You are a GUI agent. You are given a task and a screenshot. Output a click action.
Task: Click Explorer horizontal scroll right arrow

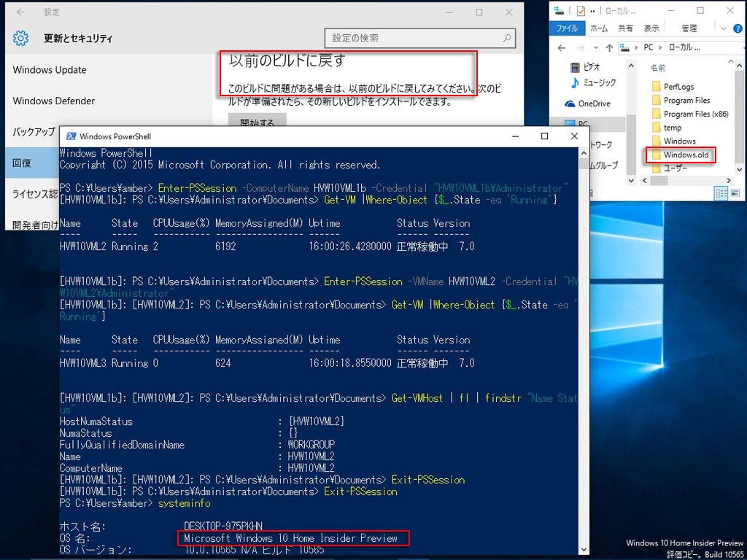coord(728,181)
